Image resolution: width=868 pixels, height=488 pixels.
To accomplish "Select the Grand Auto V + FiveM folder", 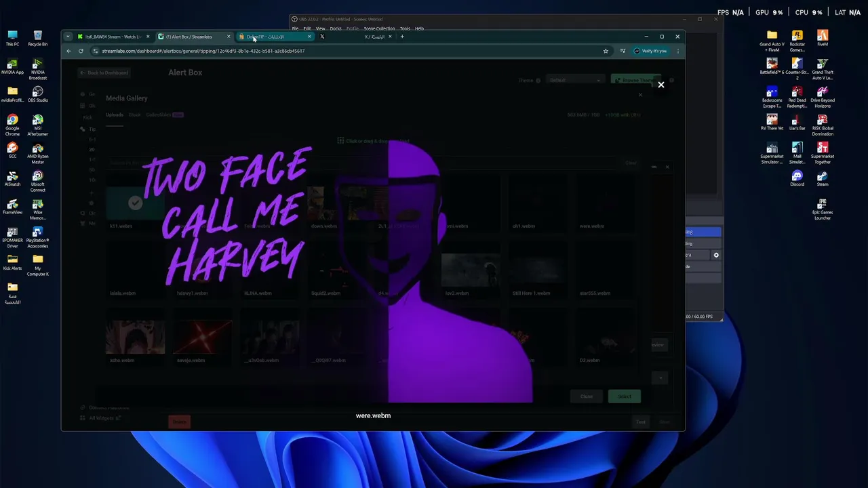I will click(772, 41).
